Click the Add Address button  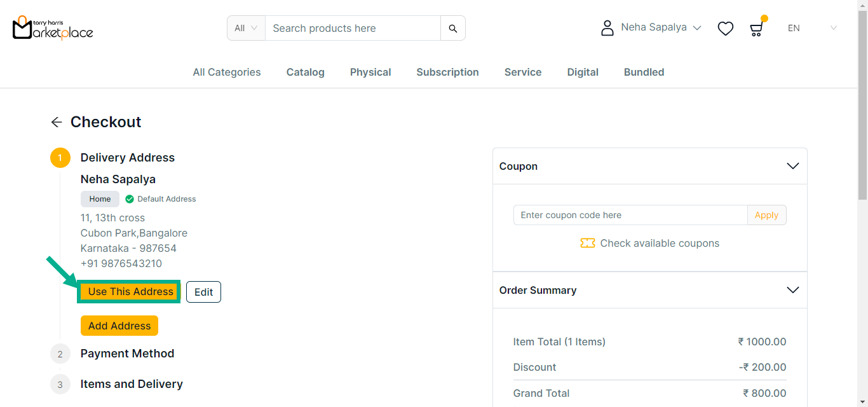pyautogui.click(x=119, y=326)
